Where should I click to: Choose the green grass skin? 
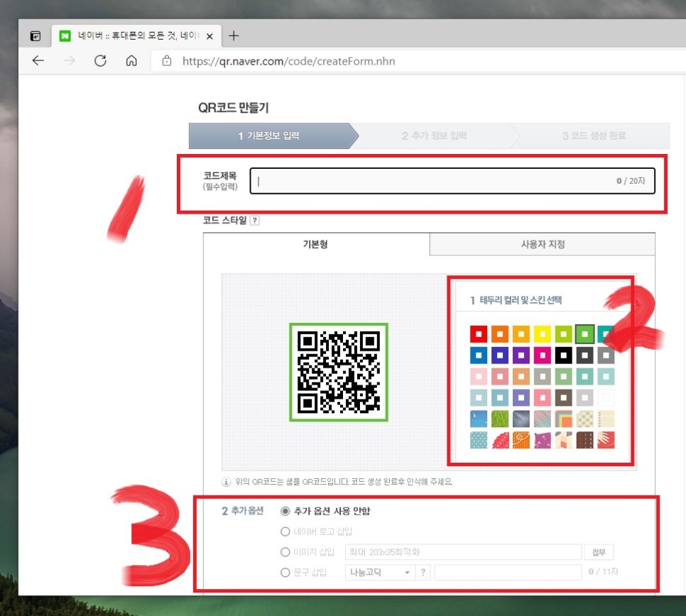(500, 419)
